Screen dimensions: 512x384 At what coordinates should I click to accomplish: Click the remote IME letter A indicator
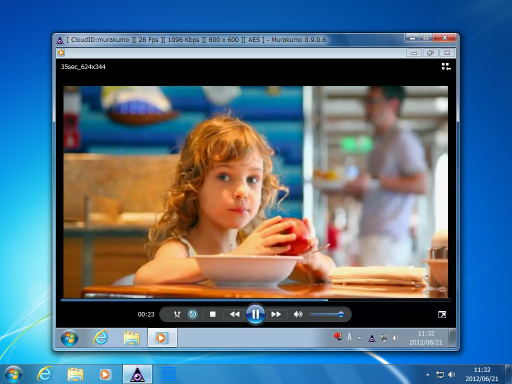click(349, 337)
